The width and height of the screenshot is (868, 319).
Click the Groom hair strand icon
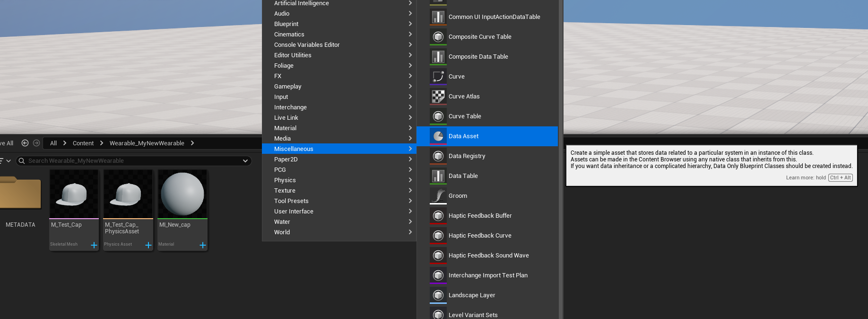pos(438,196)
